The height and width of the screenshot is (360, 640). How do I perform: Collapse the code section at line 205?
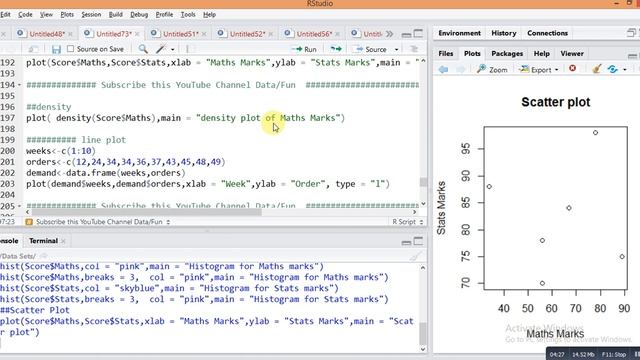19,206
